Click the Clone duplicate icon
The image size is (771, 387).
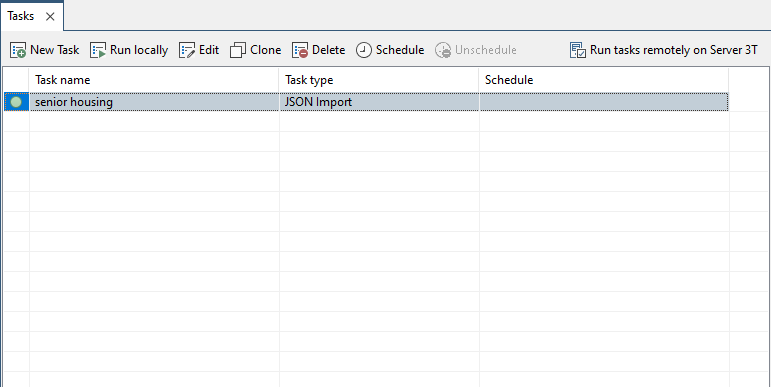tap(238, 50)
